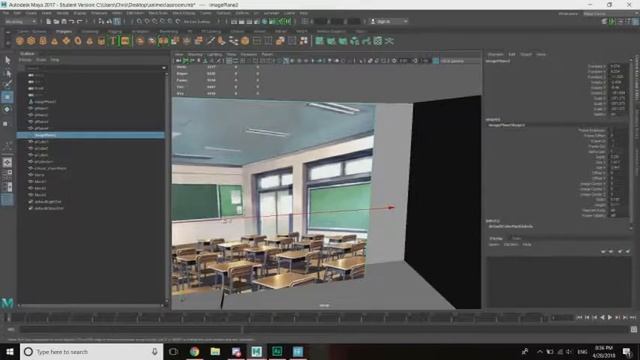Image resolution: width=640 pixels, height=360 pixels.
Task: Open the viewport Renderer menu
Action: [x=249, y=54]
